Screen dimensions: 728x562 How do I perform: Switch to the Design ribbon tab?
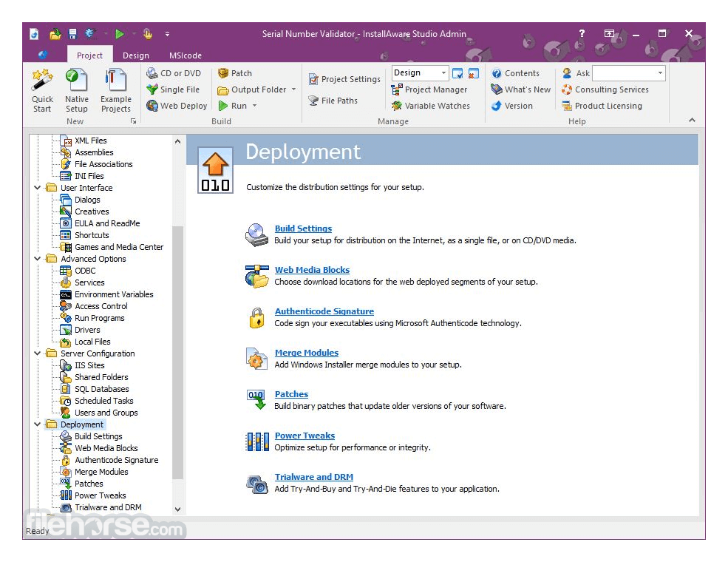click(135, 55)
